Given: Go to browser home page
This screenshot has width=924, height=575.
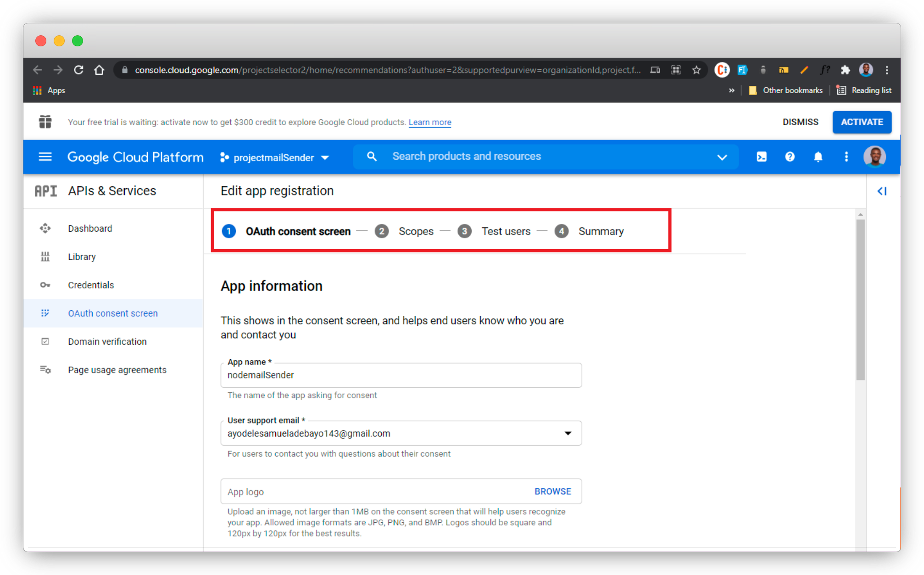Looking at the screenshot, I should pyautogui.click(x=99, y=70).
